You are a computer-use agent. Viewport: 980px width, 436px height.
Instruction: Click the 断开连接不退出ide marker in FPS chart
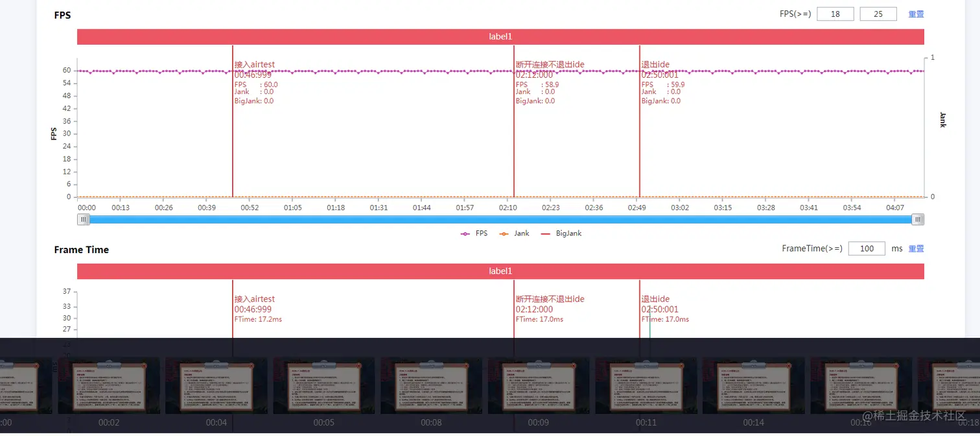pyautogui.click(x=550, y=65)
